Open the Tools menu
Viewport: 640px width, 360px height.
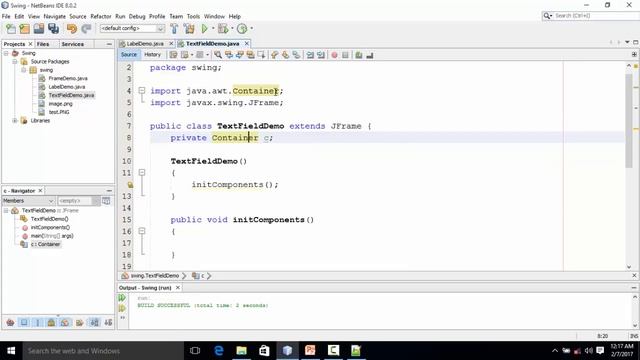point(193,16)
